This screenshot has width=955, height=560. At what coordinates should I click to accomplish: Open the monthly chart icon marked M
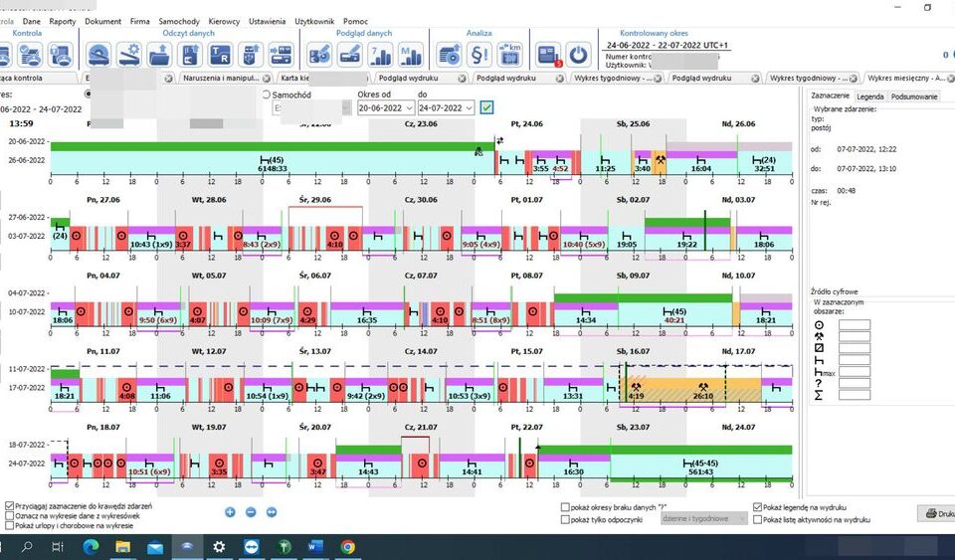pyautogui.click(x=411, y=55)
